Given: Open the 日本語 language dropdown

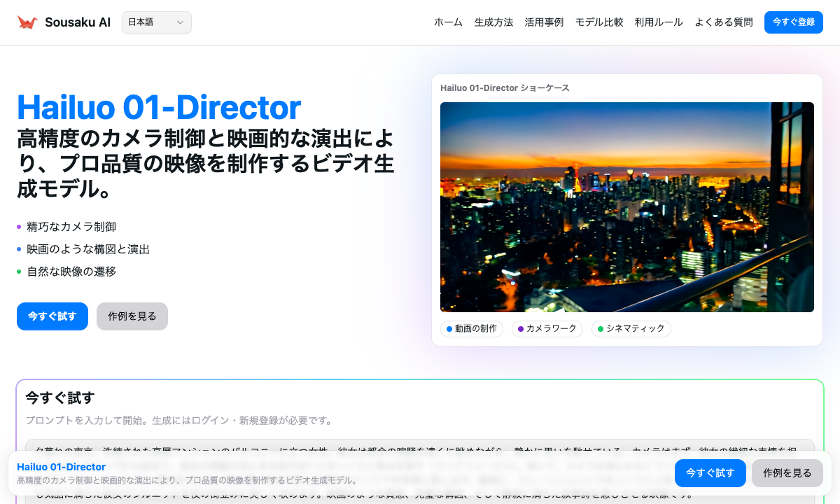Looking at the screenshot, I should click(x=157, y=22).
